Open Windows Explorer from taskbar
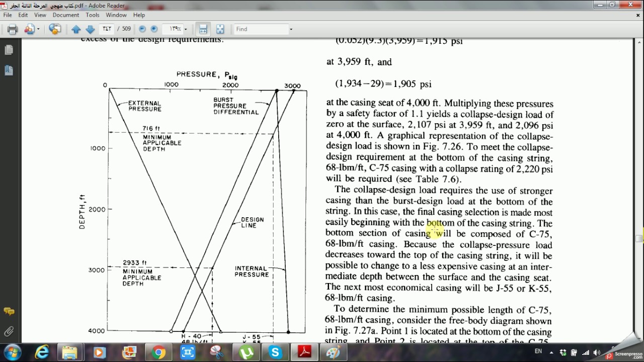644x362 pixels. (70, 352)
